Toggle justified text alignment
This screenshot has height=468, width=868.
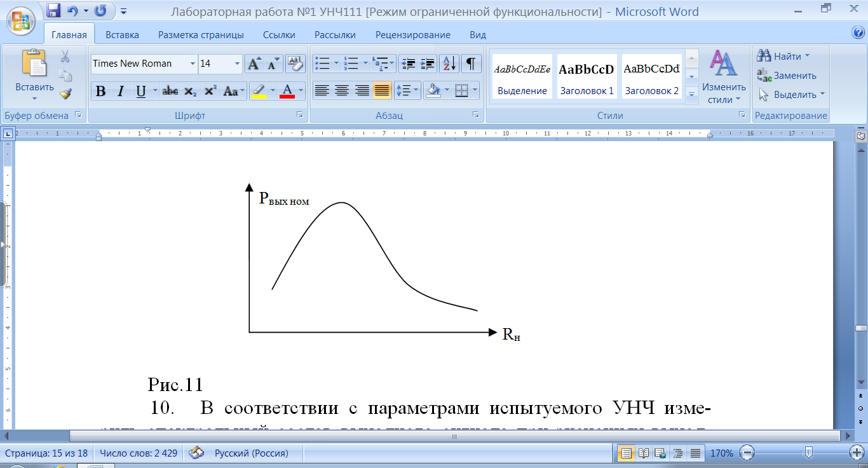(x=382, y=91)
